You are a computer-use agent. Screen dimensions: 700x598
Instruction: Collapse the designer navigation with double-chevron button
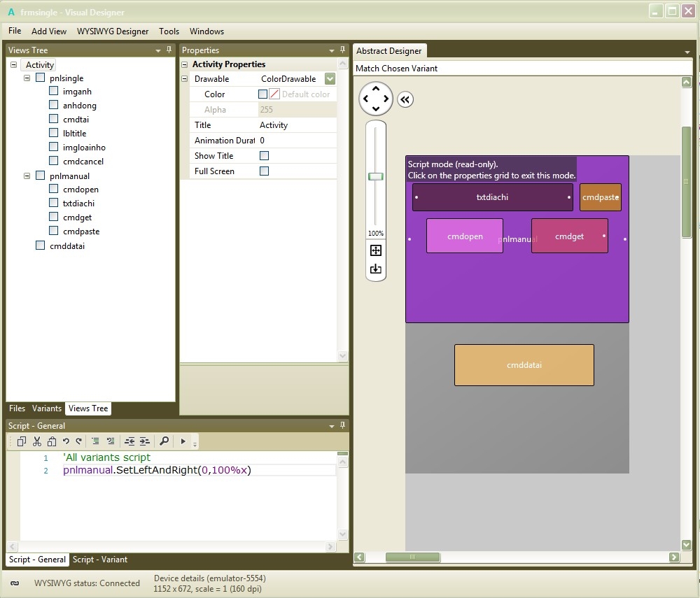[x=405, y=99]
